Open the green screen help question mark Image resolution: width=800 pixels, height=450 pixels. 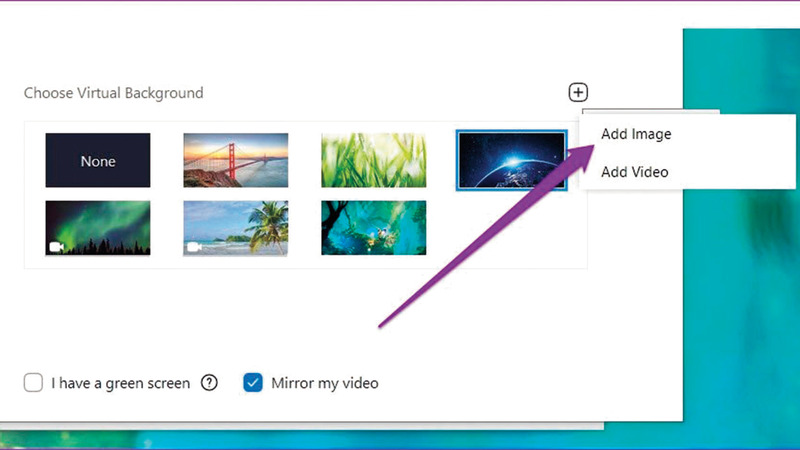[209, 383]
